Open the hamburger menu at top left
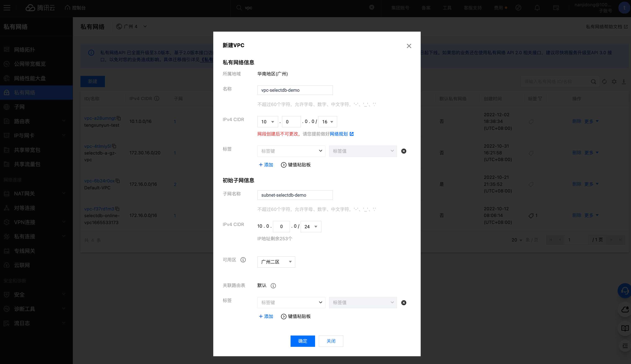This screenshot has width=631, height=364. [x=7, y=8]
